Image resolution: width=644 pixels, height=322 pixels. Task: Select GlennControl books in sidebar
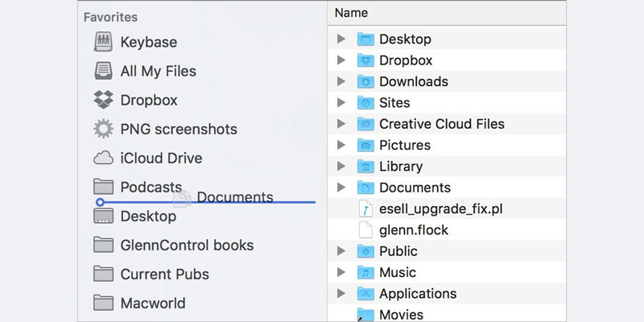click(x=187, y=245)
